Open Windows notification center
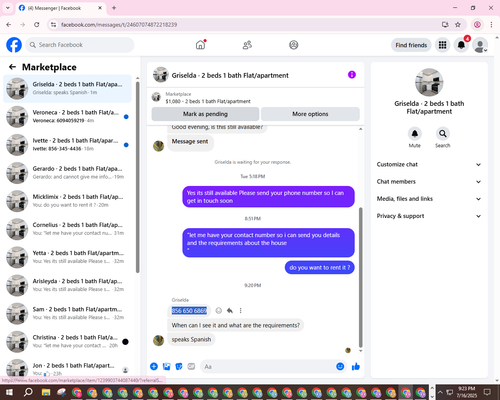The height and width of the screenshot is (400, 500). pyautogui.click(x=487, y=392)
